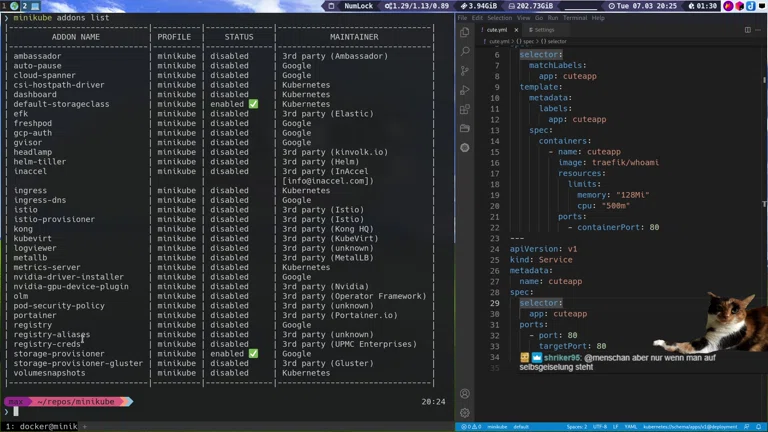
Task: Open the Search view in activity bar
Action: 465,51
